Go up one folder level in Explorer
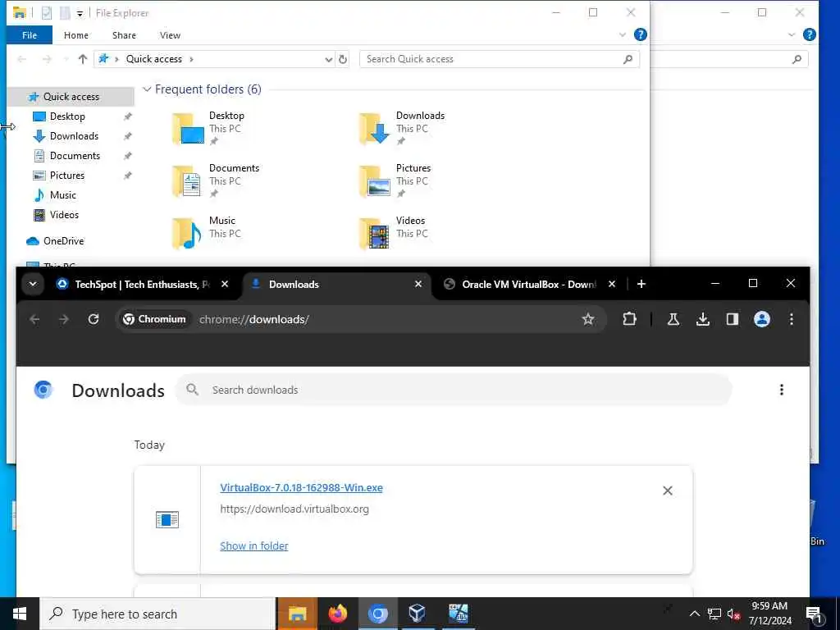 (x=83, y=59)
